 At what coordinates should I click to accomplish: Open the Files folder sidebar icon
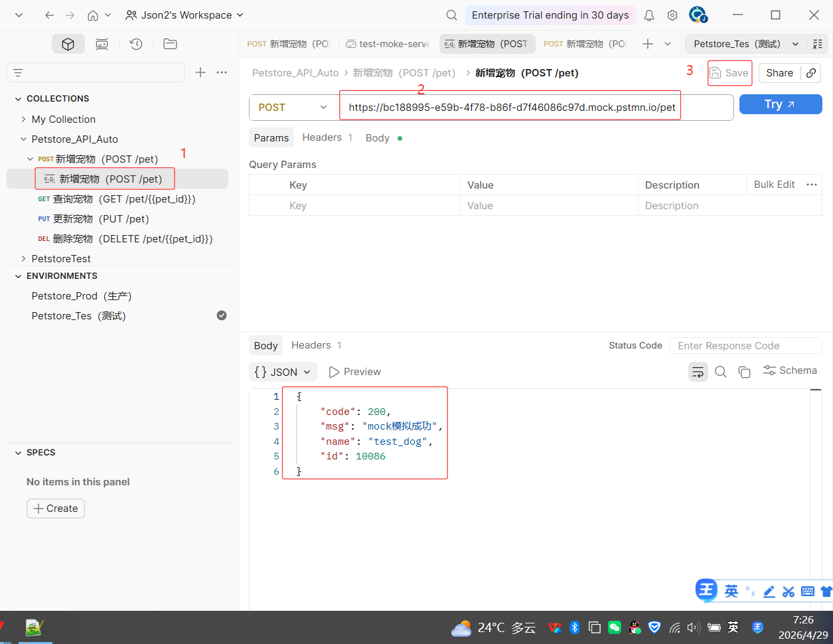(170, 44)
